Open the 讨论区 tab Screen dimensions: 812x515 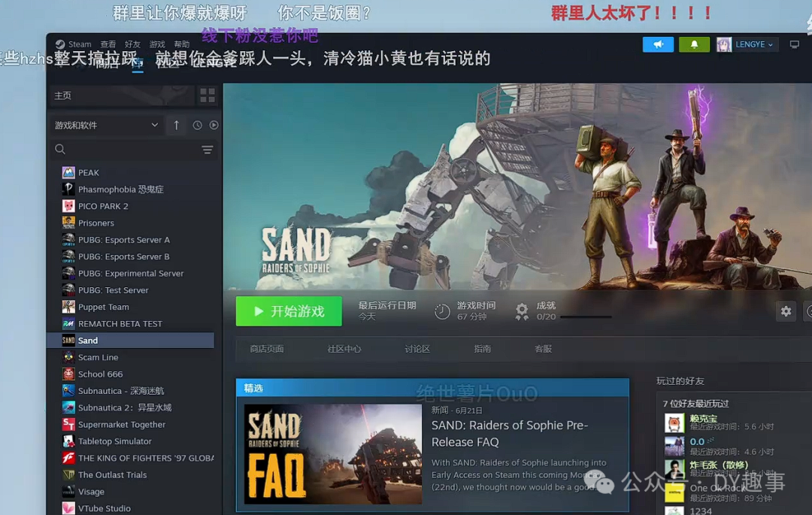(417, 349)
